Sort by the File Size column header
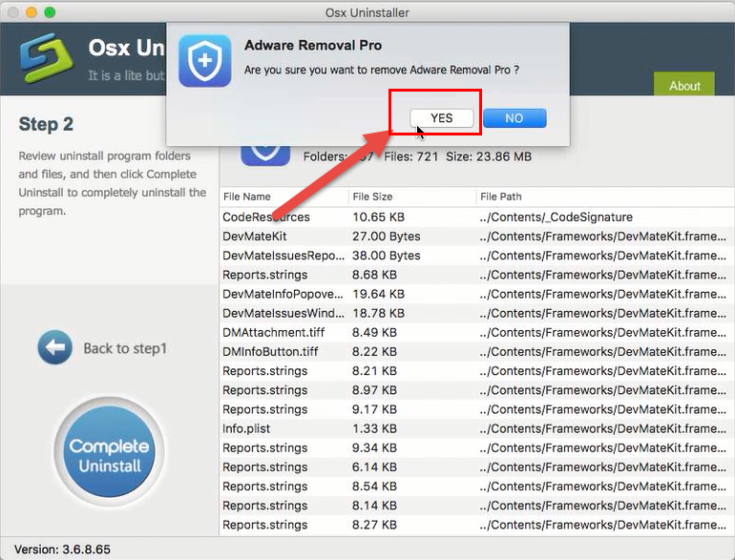Screen dimensions: 735x560 [412, 197]
